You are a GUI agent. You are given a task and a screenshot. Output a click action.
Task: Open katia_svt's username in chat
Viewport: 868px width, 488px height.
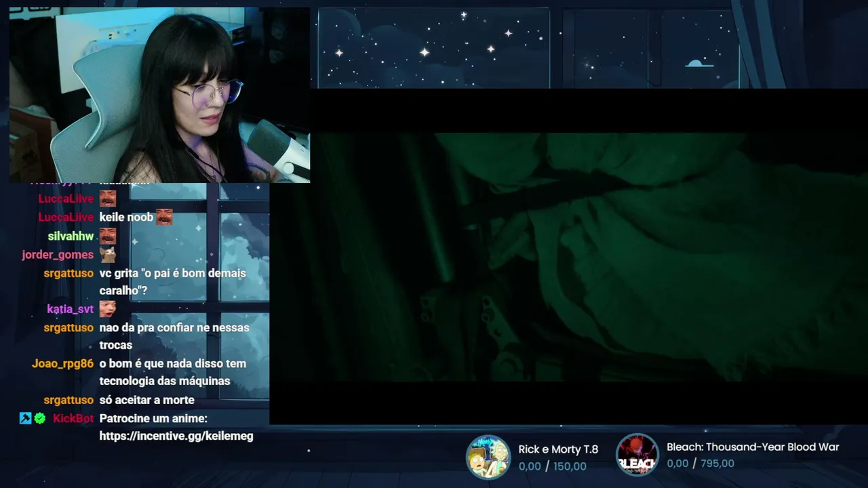pyautogui.click(x=70, y=309)
